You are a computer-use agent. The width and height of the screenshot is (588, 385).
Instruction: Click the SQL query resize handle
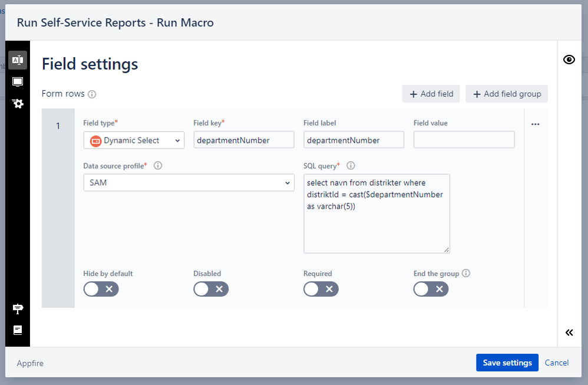point(446,249)
